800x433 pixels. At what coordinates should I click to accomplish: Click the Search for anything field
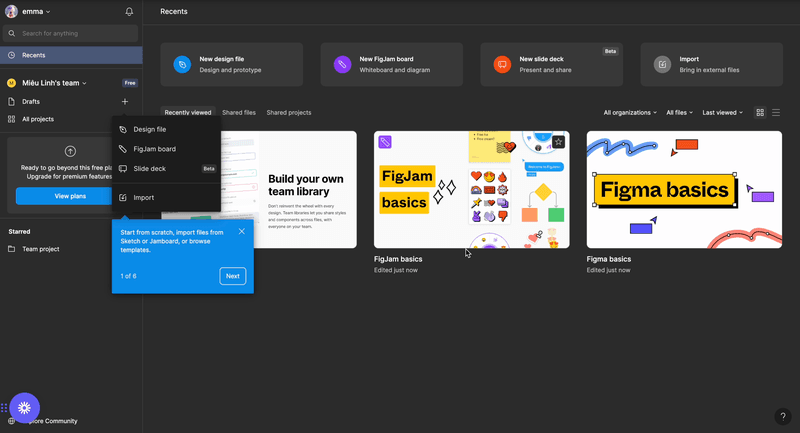tap(70, 33)
